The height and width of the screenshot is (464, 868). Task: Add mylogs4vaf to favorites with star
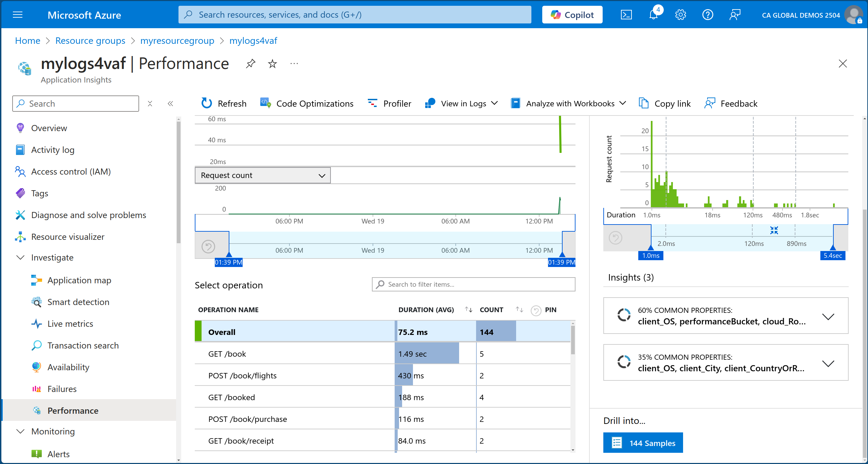click(x=272, y=64)
